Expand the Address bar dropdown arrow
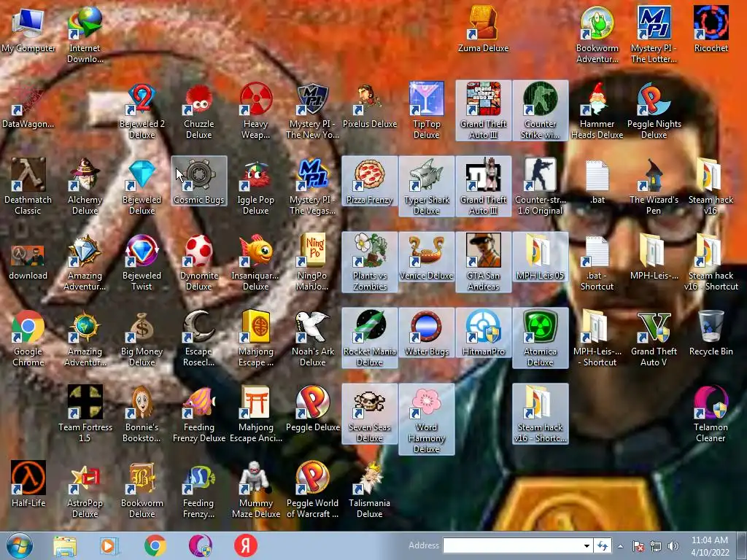 click(587, 545)
